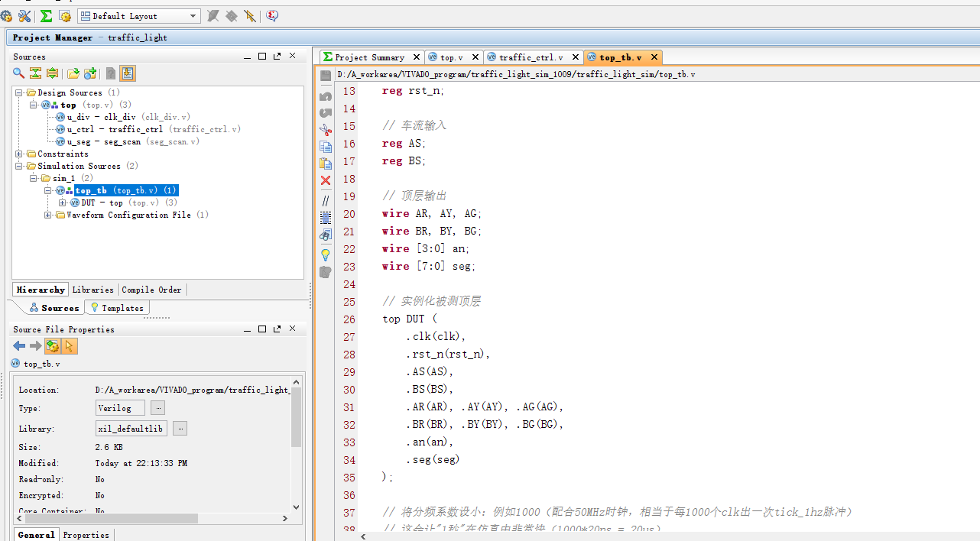Click the light bulb icon in the editor

click(x=326, y=254)
